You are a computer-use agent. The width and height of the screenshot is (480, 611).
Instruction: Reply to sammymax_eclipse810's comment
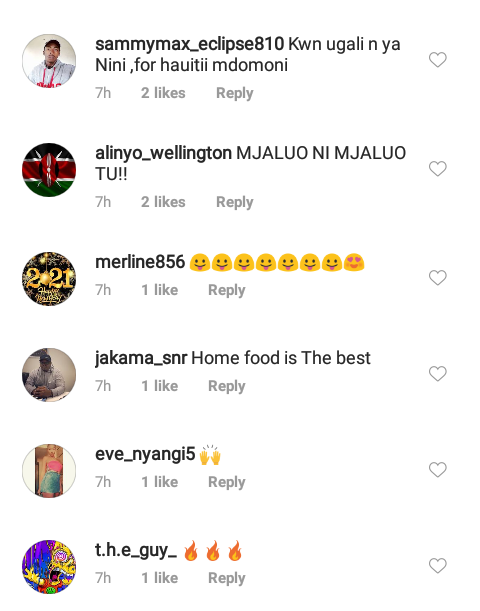pyautogui.click(x=235, y=94)
